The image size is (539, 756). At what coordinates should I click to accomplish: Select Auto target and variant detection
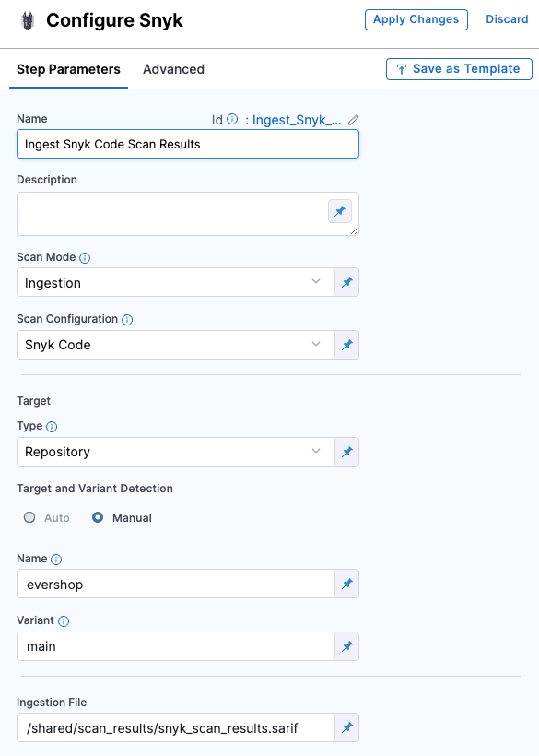pos(29,517)
